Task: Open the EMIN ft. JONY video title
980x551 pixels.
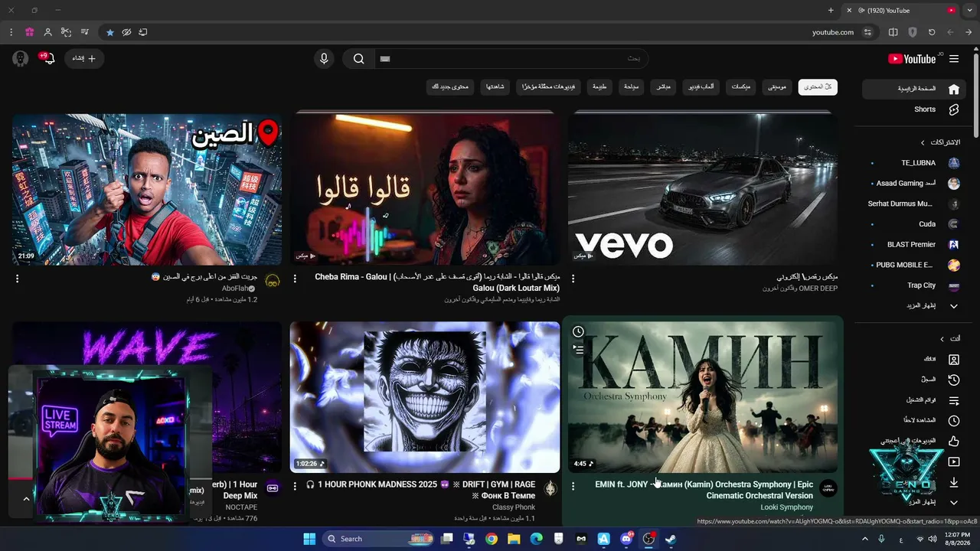Action: click(704, 490)
